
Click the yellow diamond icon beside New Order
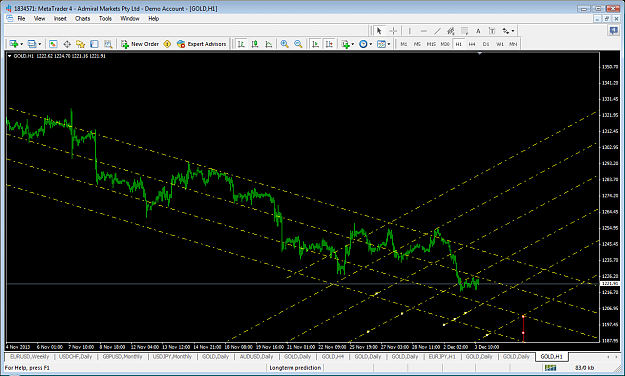(x=167, y=44)
